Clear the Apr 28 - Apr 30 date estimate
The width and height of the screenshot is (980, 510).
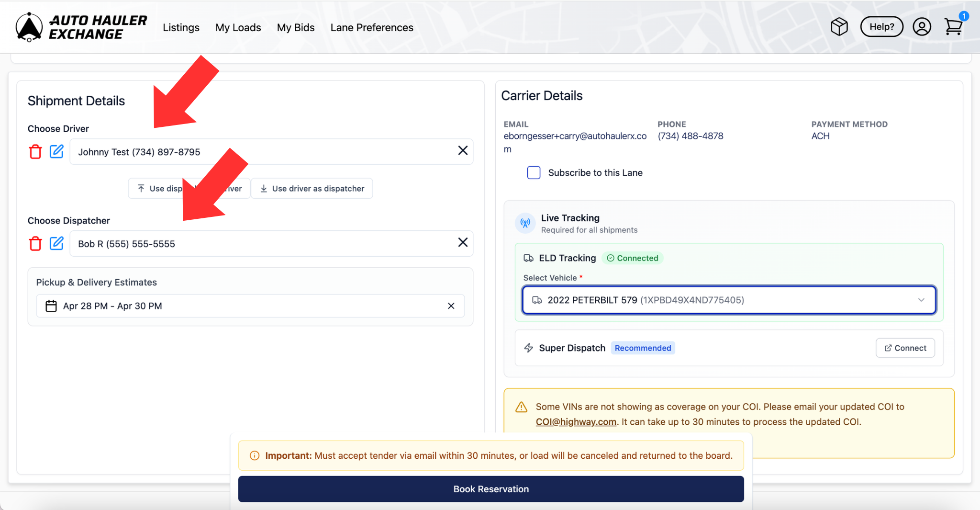coord(451,306)
